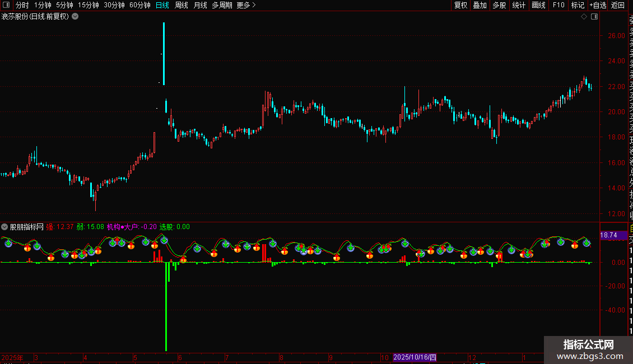Add stock via +自选 button
The height and width of the screenshot is (364, 633).
point(598,5)
